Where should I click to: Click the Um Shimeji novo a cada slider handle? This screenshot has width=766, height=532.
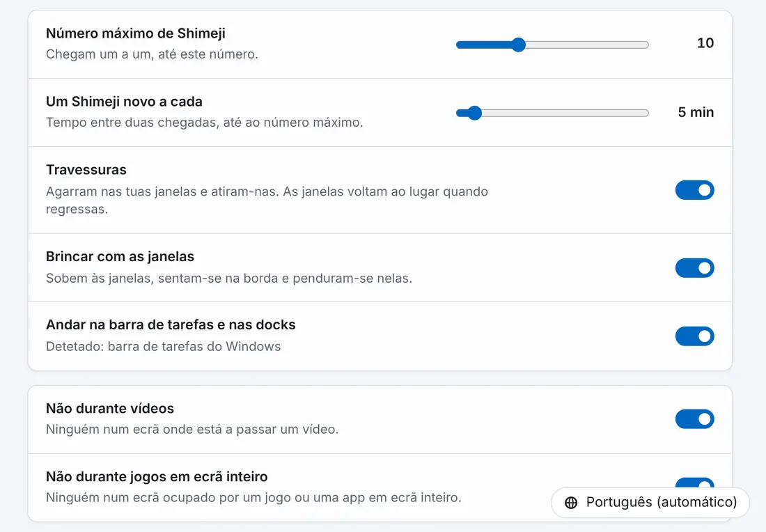click(474, 113)
